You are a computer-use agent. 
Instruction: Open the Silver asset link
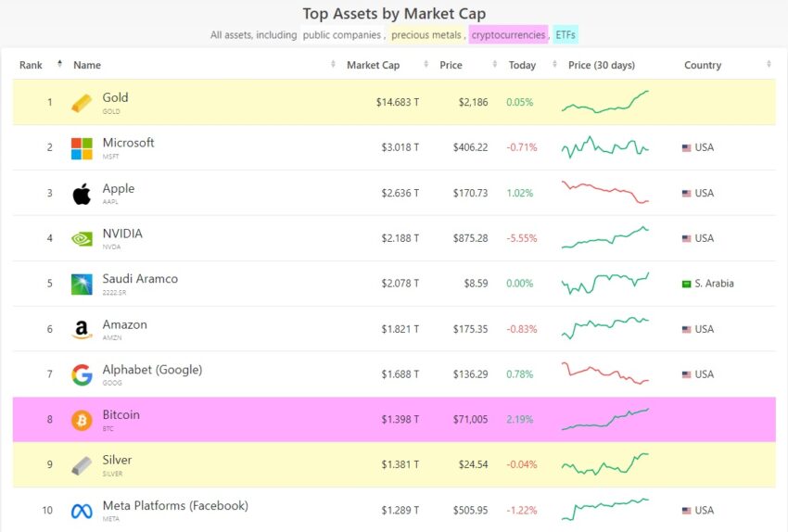pyautogui.click(x=117, y=460)
